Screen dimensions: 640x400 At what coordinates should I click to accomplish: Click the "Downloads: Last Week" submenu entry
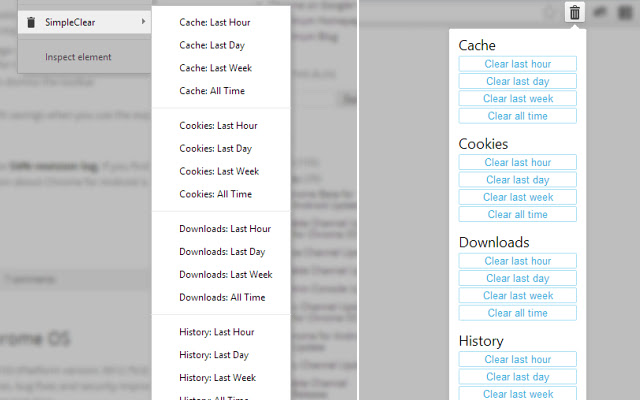point(226,274)
